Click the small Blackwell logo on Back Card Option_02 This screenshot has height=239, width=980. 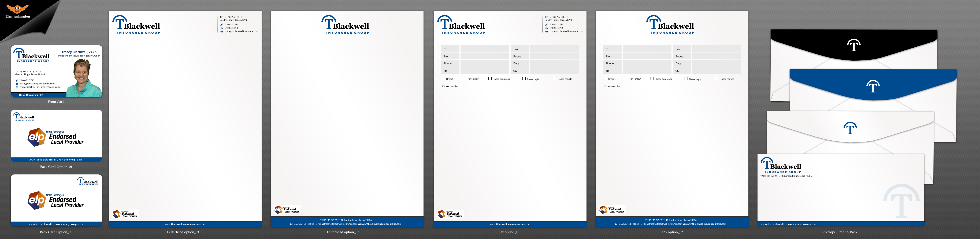coord(88,181)
